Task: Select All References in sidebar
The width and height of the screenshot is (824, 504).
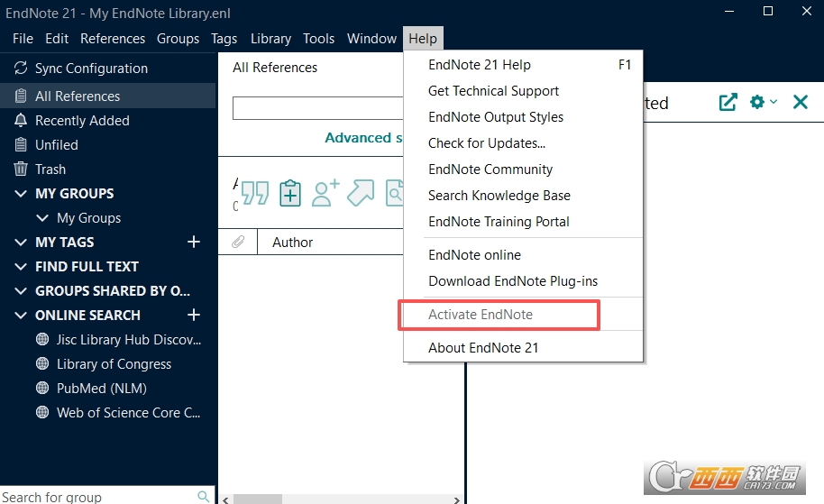Action: click(x=107, y=96)
